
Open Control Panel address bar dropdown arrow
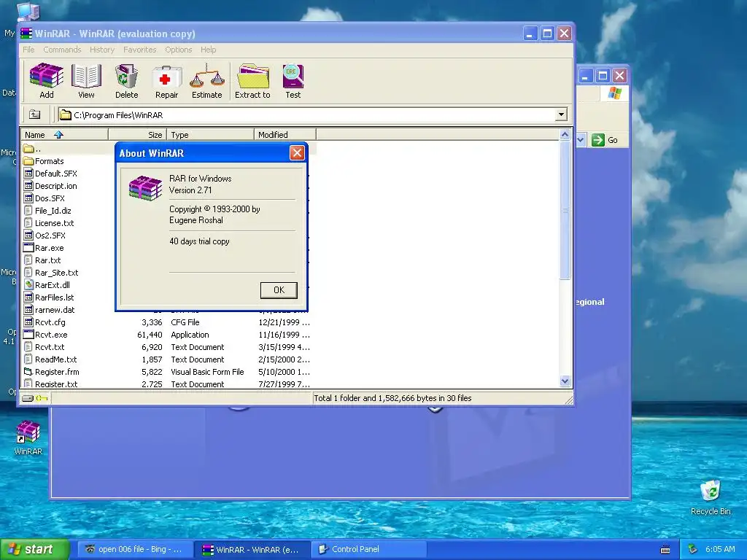(x=581, y=140)
